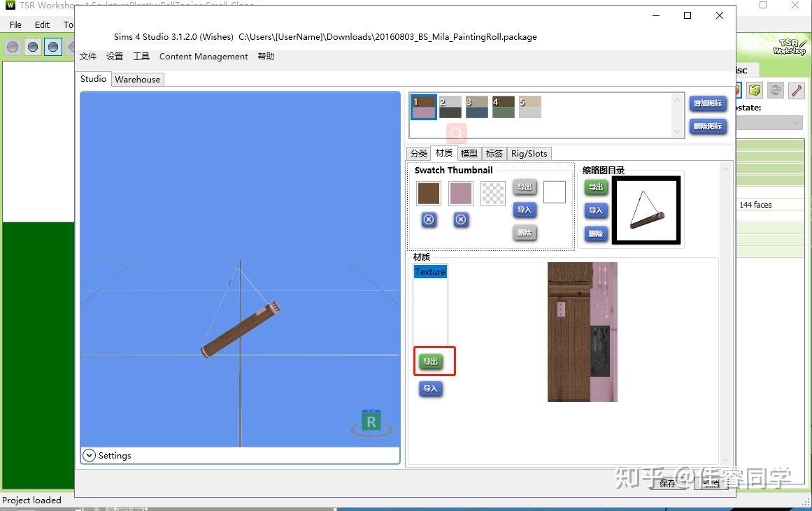Open the Content Management menu
This screenshot has width=812, height=511.
(204, 57)
